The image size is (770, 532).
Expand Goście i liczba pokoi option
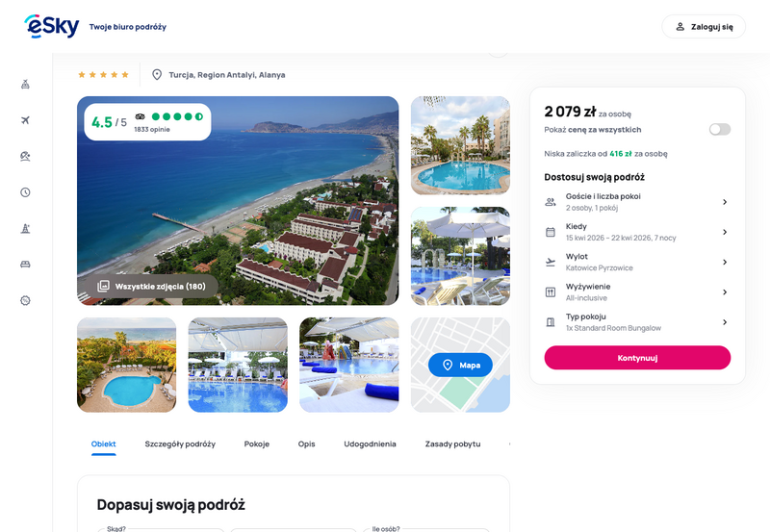637,202
